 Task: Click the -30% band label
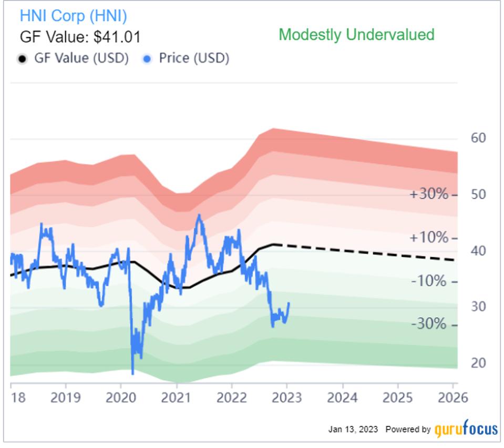429,324
